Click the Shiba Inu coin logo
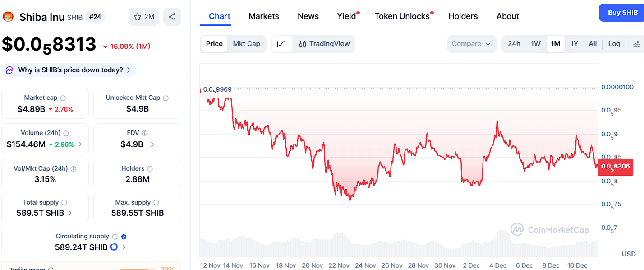This screenshot has height=270, width=644. [8, 17]
